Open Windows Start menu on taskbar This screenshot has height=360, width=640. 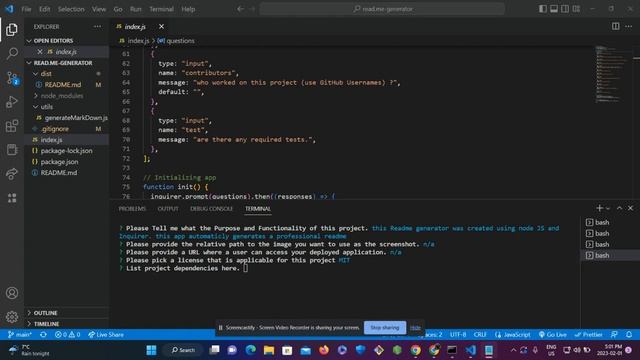tap(151, 350)
